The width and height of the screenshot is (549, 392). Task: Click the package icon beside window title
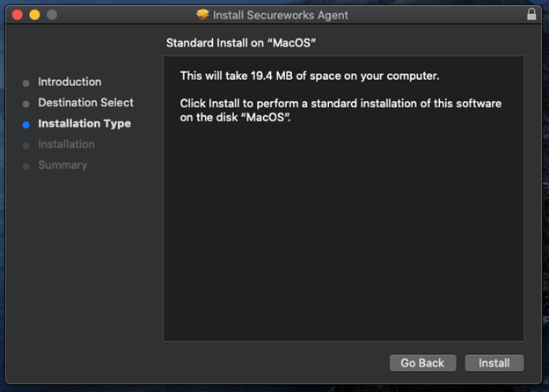[x=203, y=15]
